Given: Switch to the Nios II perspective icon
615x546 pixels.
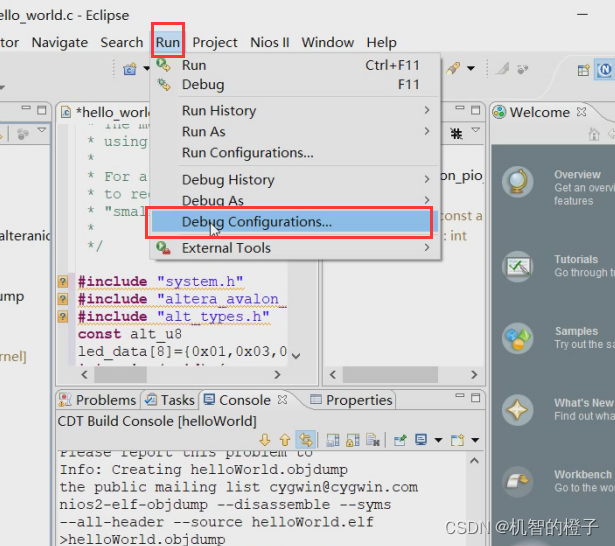Looking at the screenshot, I should [x=604, y=70].
